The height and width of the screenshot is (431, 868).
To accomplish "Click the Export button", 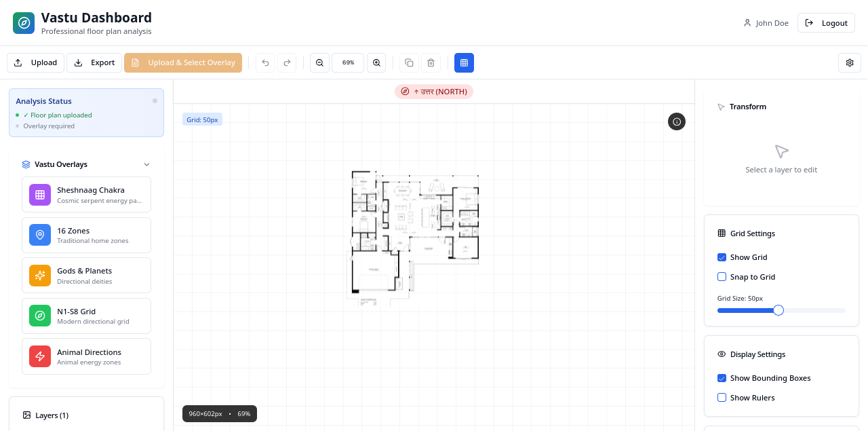I will pyautogui.click(x=94, y=62).
